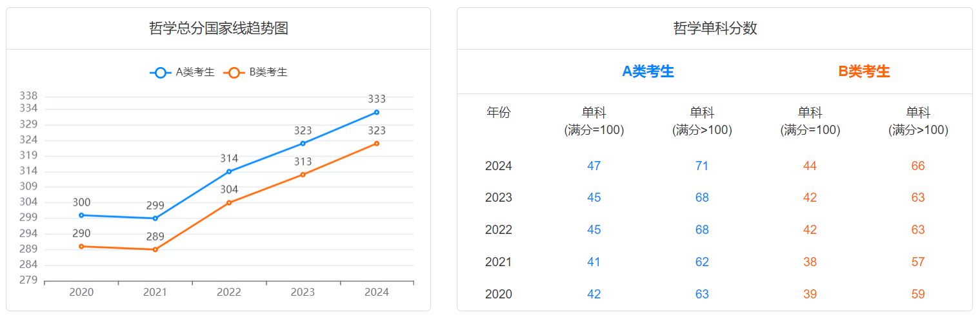Click the 年份 column header
The width and height of the screenshot is (980, 319).
coord(498,113)
